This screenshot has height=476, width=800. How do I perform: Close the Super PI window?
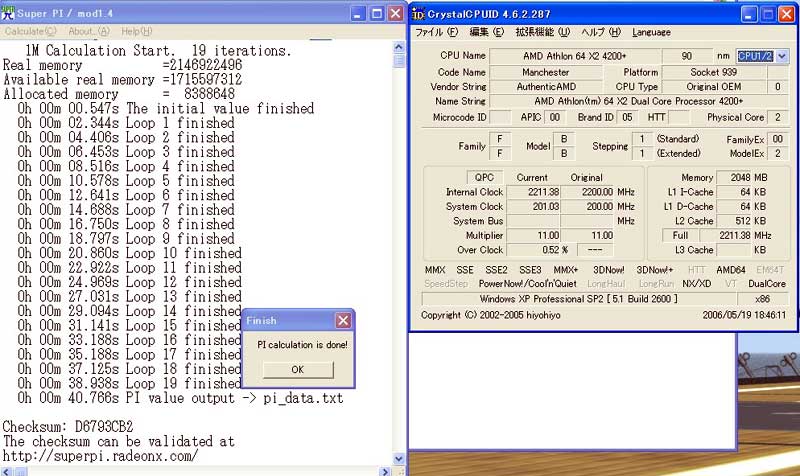[395, 14]
